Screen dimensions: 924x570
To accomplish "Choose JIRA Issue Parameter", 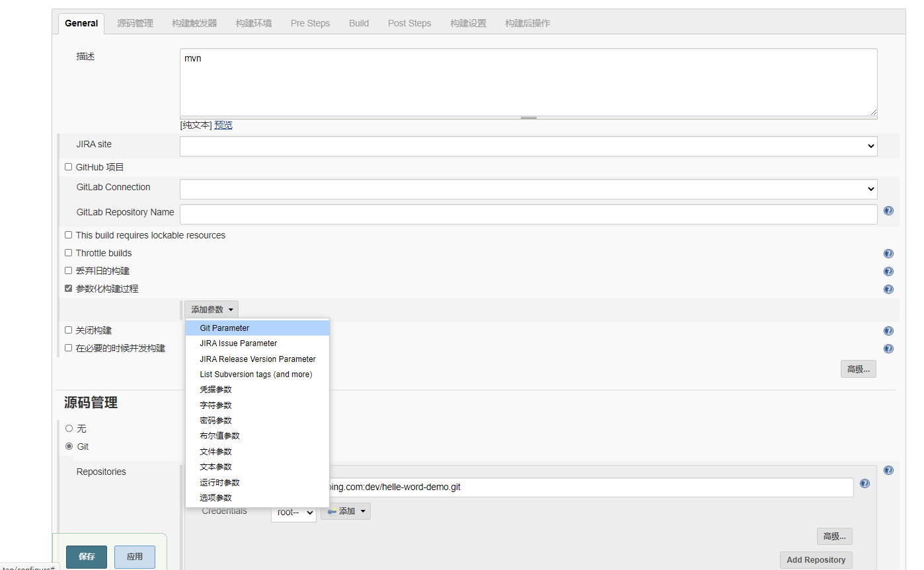I will point(257,343).
